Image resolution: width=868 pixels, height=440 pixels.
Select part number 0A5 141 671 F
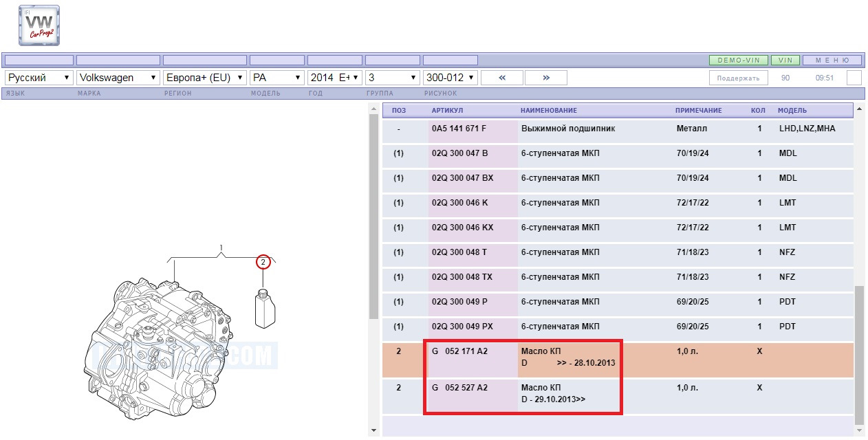click(x=459, y=129)
